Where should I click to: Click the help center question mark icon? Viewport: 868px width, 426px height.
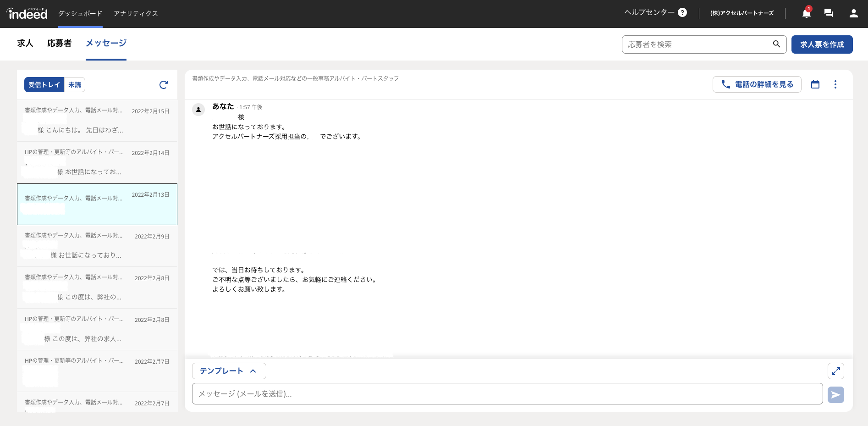click(682, 13)
